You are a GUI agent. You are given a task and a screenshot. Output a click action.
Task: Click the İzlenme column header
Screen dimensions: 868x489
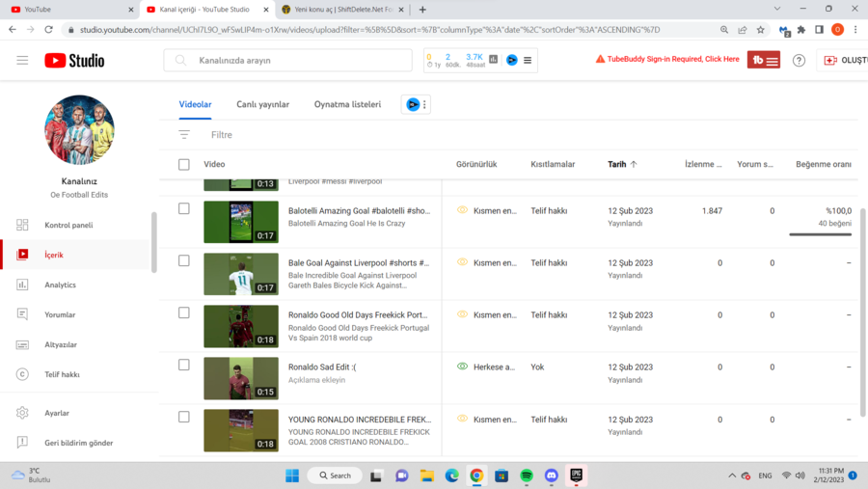pos(703,164)
